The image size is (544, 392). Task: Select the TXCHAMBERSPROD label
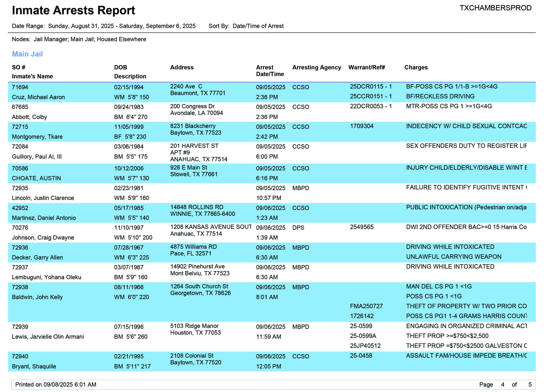[x=495, y=8]
